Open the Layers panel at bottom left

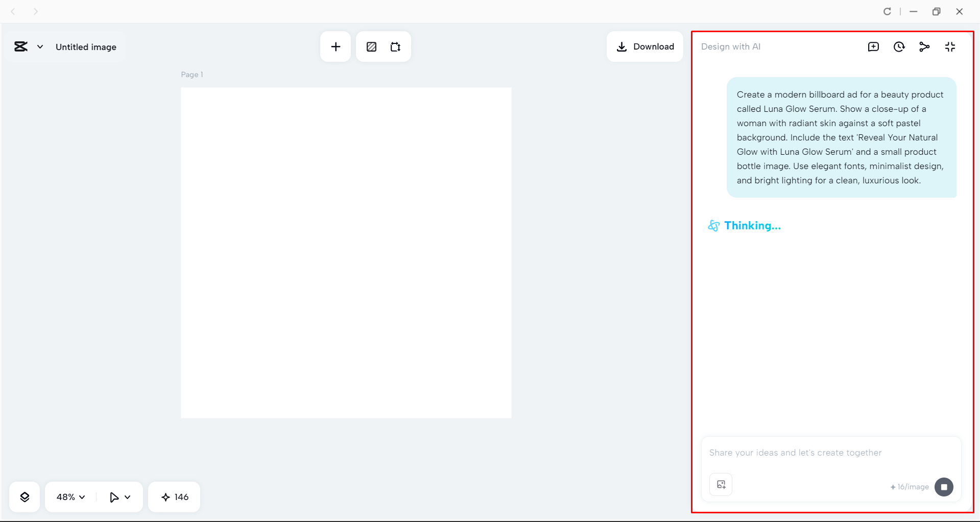click(x=24, y=496)
